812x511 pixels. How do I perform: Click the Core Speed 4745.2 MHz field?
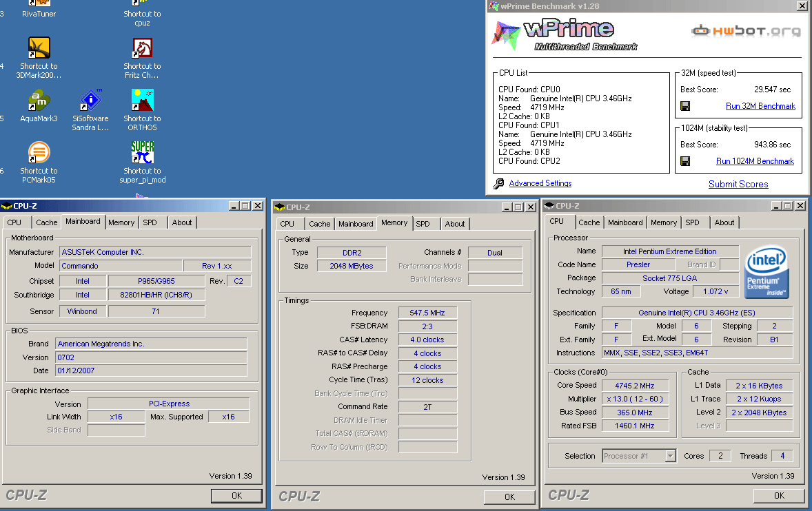click(635, 386)
